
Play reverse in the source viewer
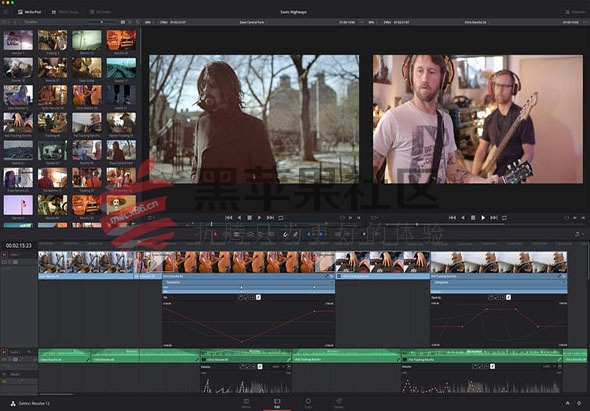[239, 218]
